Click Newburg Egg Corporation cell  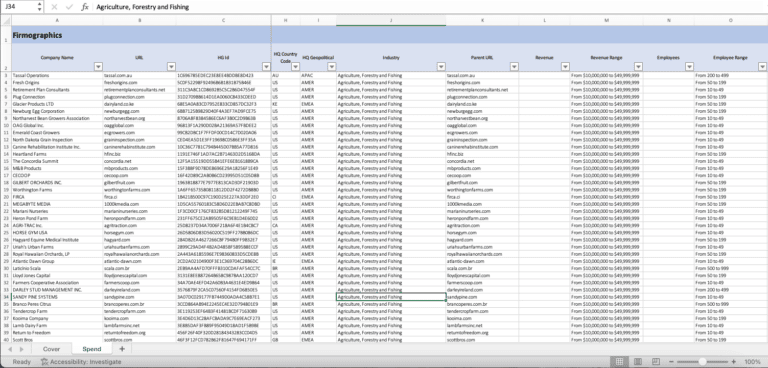[x=57, y=111]
